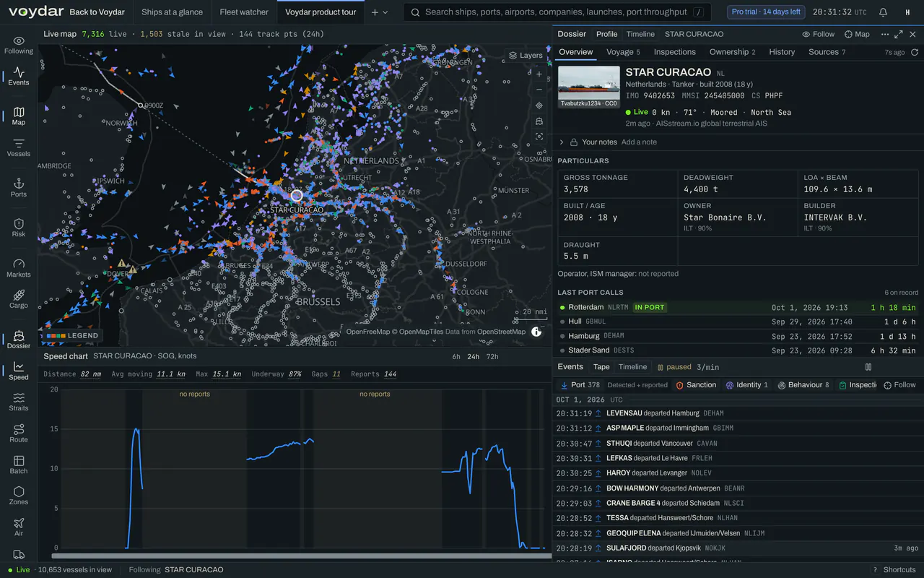The height and width of the screenshot is (578, 924).
Task: Click the Pro trial 14 days left button
Action: (x=766, y=12)
